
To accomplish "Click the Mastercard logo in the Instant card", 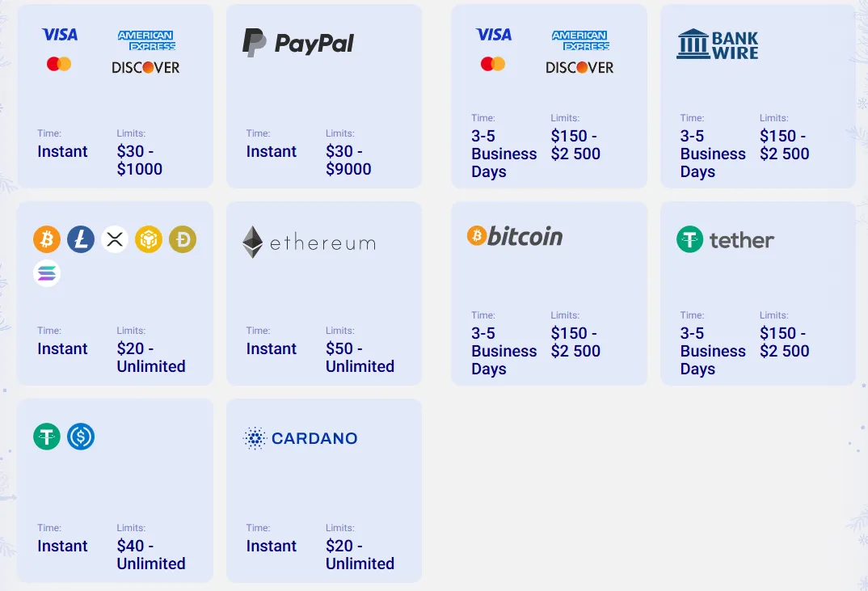I will 59,64.
